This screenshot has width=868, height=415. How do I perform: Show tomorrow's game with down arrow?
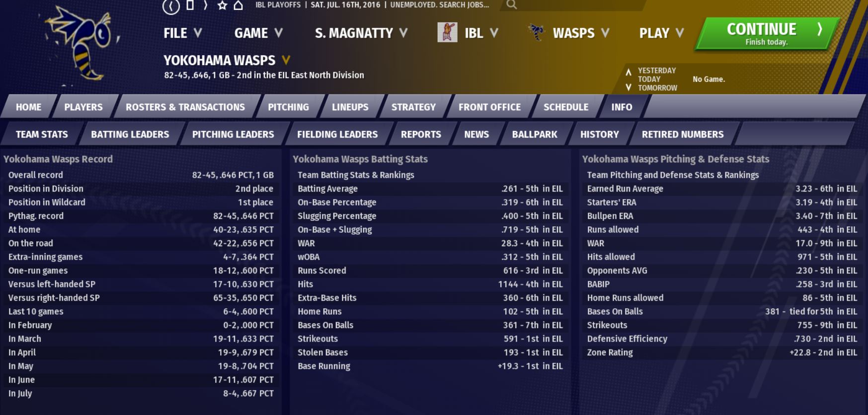coord(629,87)
